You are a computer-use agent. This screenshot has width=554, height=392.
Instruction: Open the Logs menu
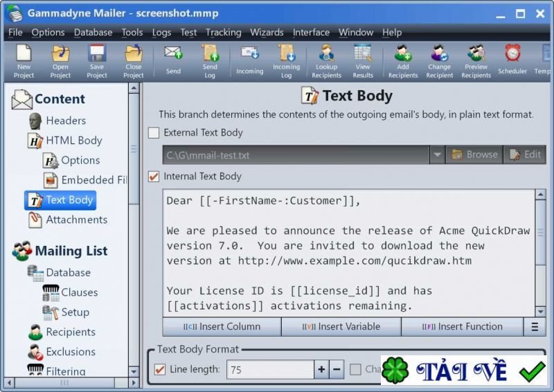tap(161, 33)
